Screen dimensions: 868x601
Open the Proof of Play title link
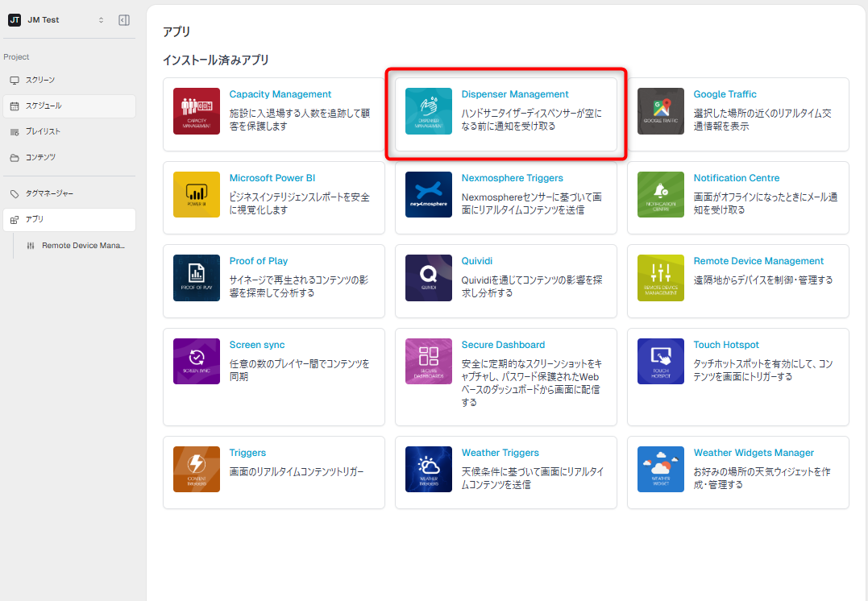(259, 261)
